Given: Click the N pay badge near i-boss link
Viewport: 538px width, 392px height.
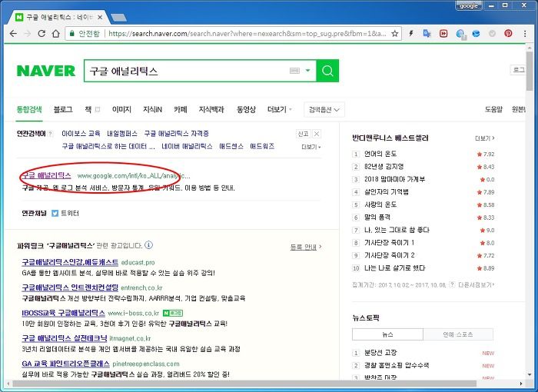Looking at the screenshot, I should tap(173, 313).
